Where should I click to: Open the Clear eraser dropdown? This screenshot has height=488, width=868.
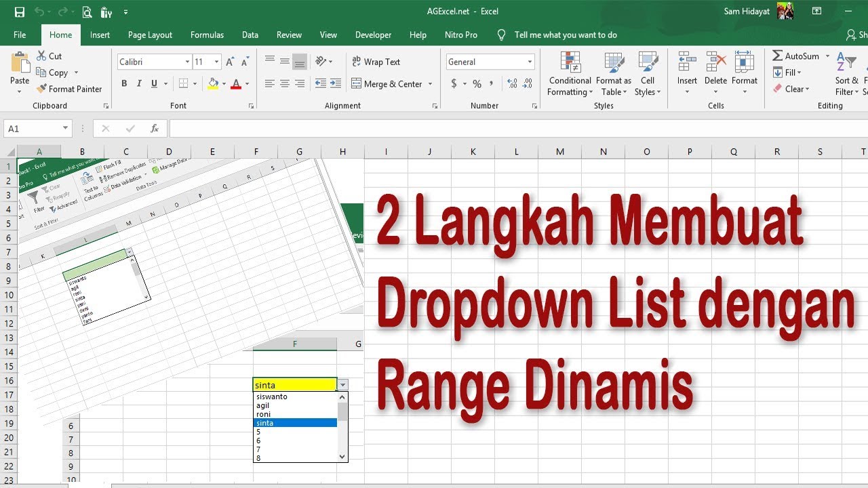(791, 89)
